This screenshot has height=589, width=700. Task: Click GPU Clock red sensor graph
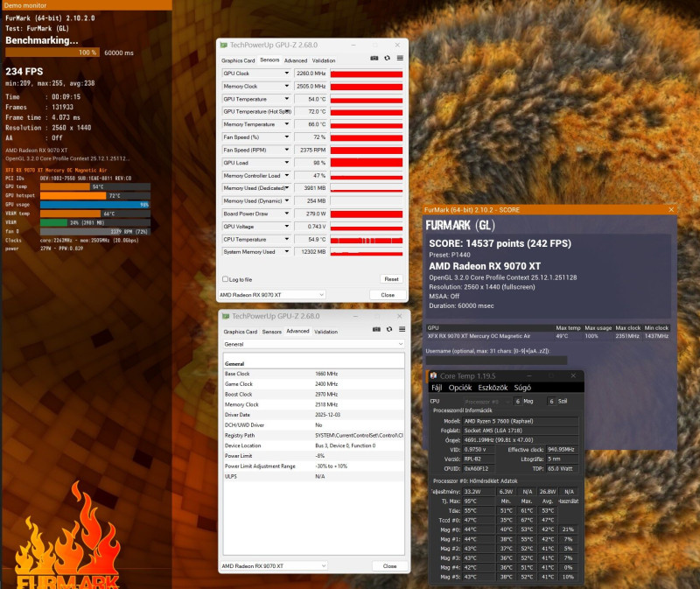367,74
